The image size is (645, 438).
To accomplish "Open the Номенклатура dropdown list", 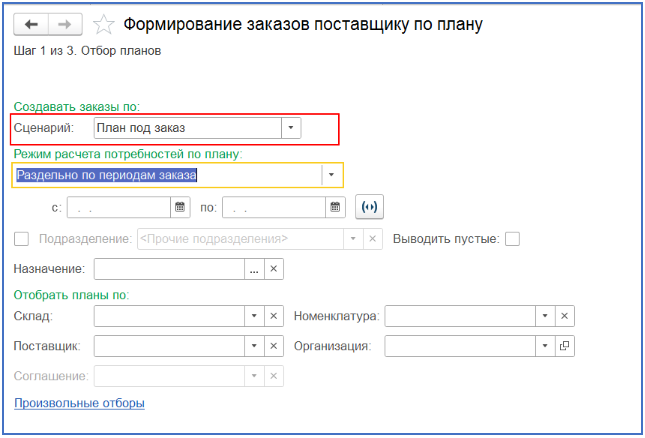I will [x=545, y=316].
